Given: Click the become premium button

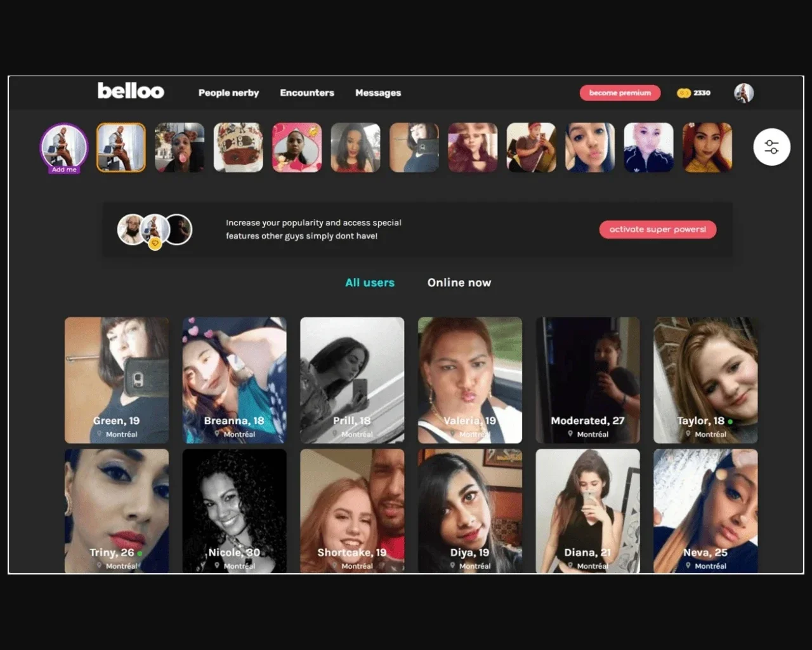Looking at the screenshot, I should tap(620, 93).
